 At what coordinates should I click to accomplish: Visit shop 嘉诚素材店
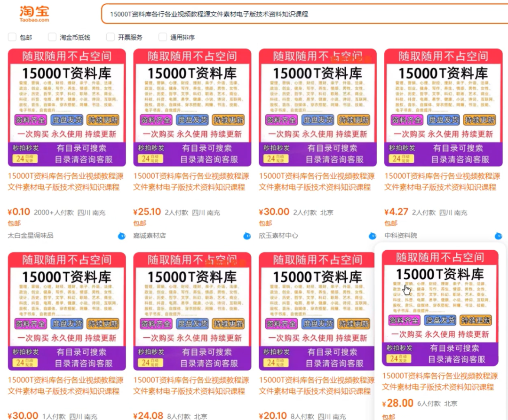click(150, 236)
